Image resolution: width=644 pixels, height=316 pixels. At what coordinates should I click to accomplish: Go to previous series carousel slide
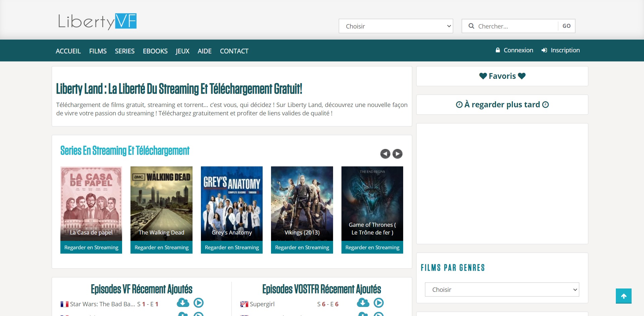(385, 154)
